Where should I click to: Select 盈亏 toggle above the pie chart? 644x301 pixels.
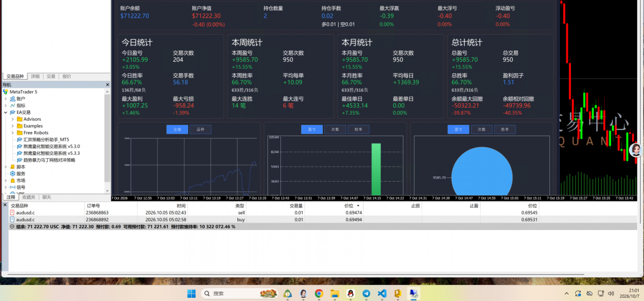[x=458, y=129]
